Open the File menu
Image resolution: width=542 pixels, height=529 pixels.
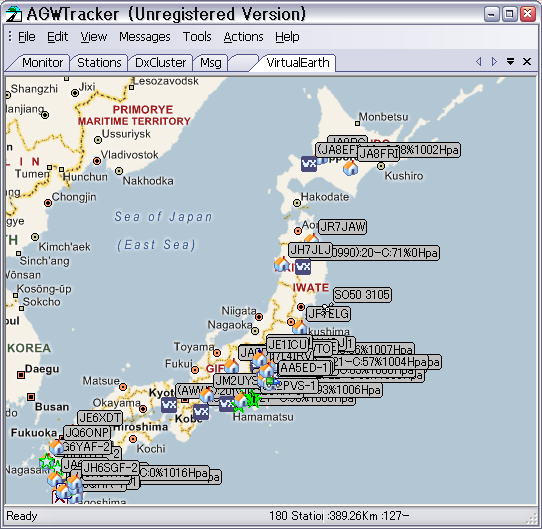click(27, 37)
